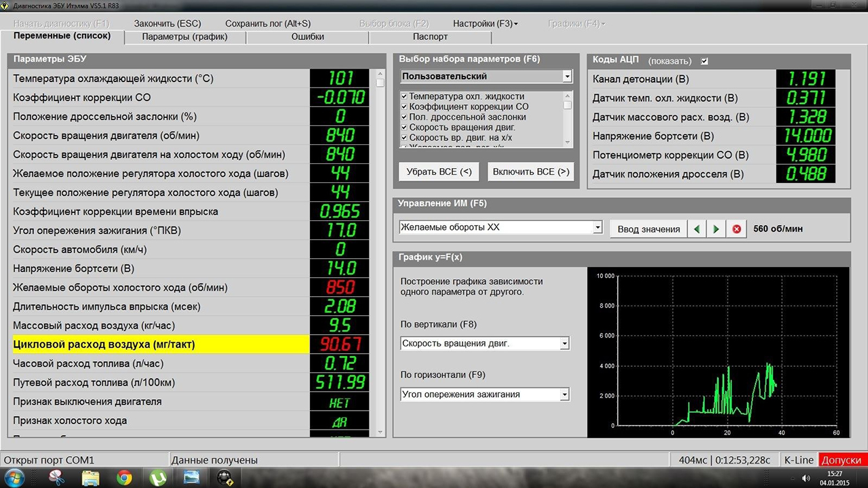Image resolution: width=868 pixels, height=488 pixels.
Task: Click the green right arrow to increase value
Action: [716, 229]
